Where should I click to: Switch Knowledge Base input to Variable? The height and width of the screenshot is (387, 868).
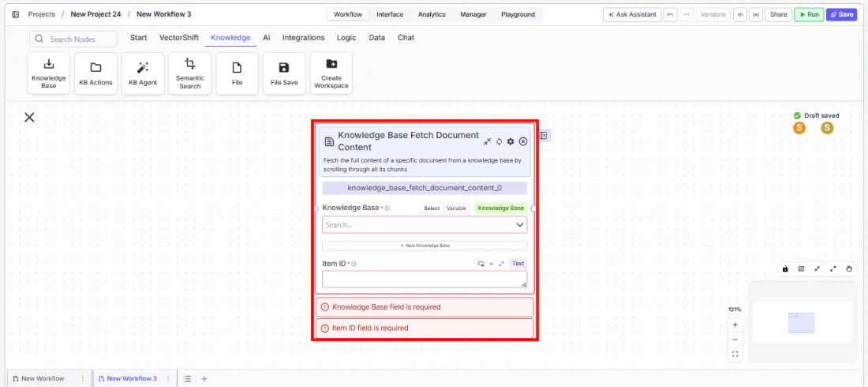[x=456, y=209]
